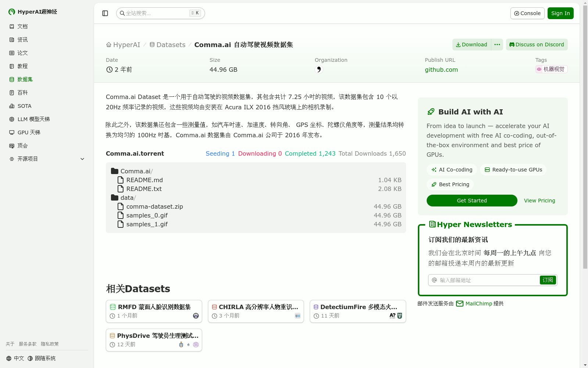Screen dimensions: 588x368
Task: Open PhysDrive 驾驶员生理测试 card
Action: tap(154, 340)
